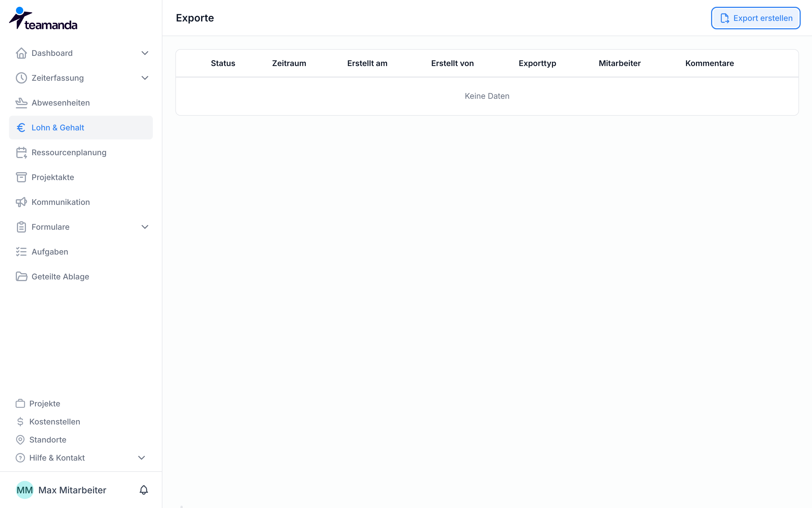Screen dimensions: 812x508
Task: Expand the Zeiterfassung chevron
Action: tap(145, 78)
